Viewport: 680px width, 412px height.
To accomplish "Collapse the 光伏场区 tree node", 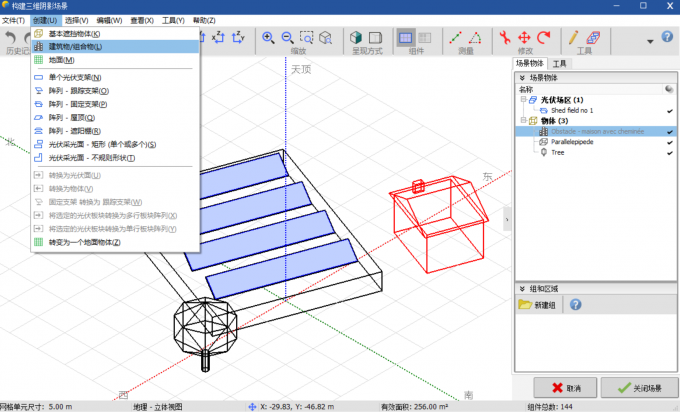I will 522,100.
